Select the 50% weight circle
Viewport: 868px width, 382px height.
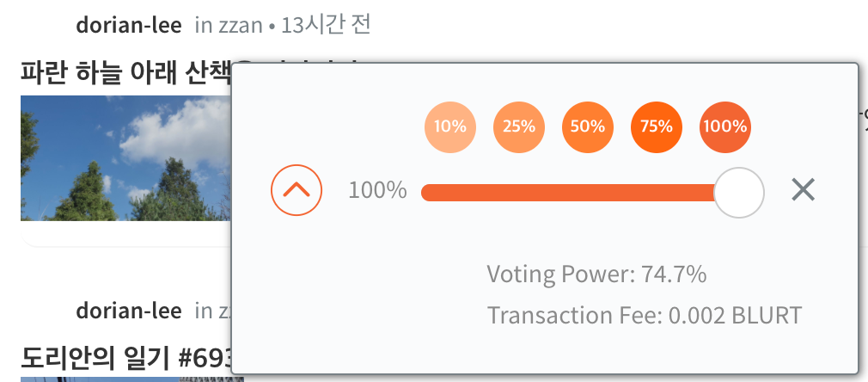tap(587, 127)
